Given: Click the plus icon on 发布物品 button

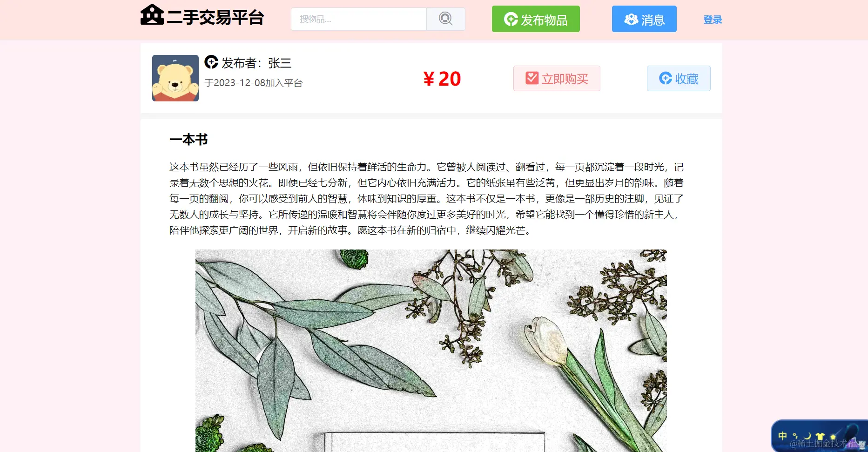Looking at the screenshot, I should 511,19.
